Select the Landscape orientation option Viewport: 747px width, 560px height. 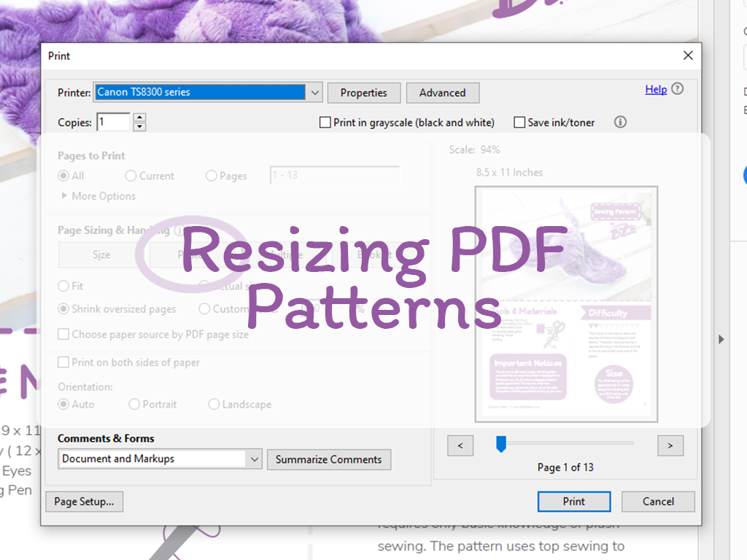(x=213, y=404)
